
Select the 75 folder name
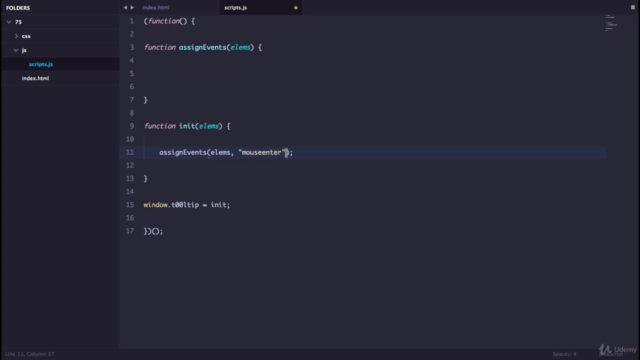pos(18,22)
